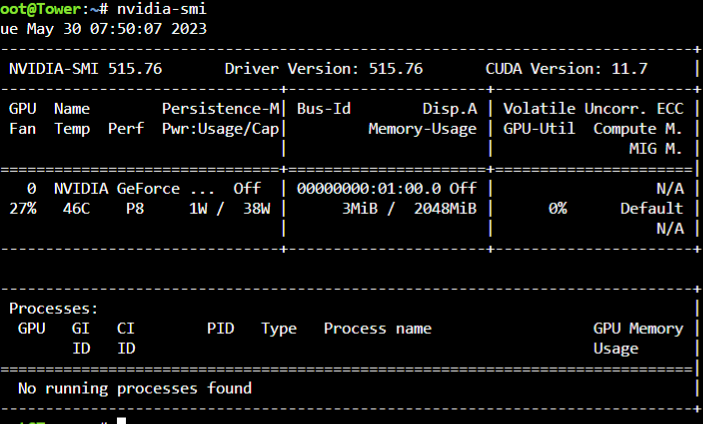703x424 pixels.
Task: Click the memory used value '3MiB'
Action: click(x=360, y=209)
